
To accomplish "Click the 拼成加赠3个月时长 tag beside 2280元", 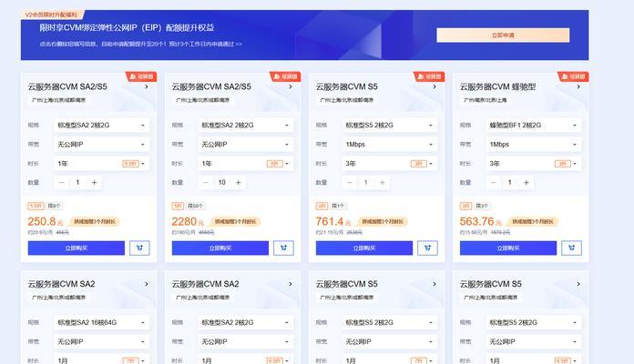I will pyautogui.click(x=236, y=221).
